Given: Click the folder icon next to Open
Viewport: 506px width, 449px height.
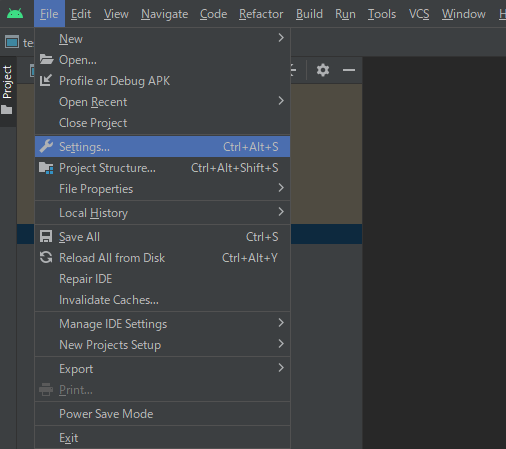Looking at the screenshot, I should coord(46,60).
